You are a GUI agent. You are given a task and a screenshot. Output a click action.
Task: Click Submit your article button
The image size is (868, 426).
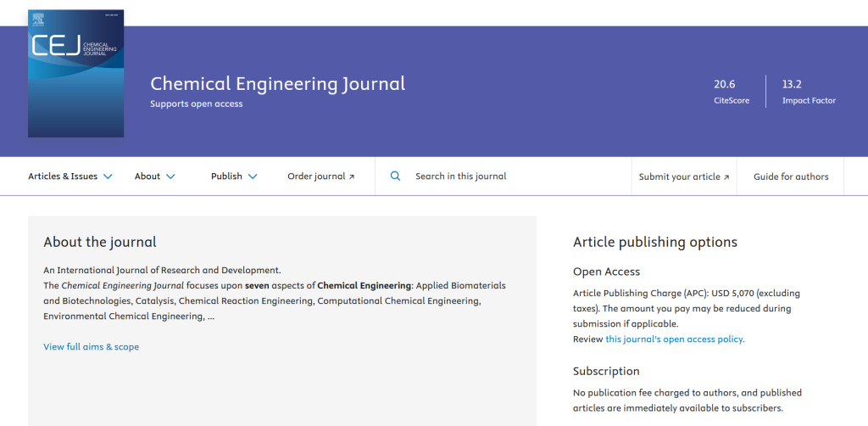pos(679,177)
